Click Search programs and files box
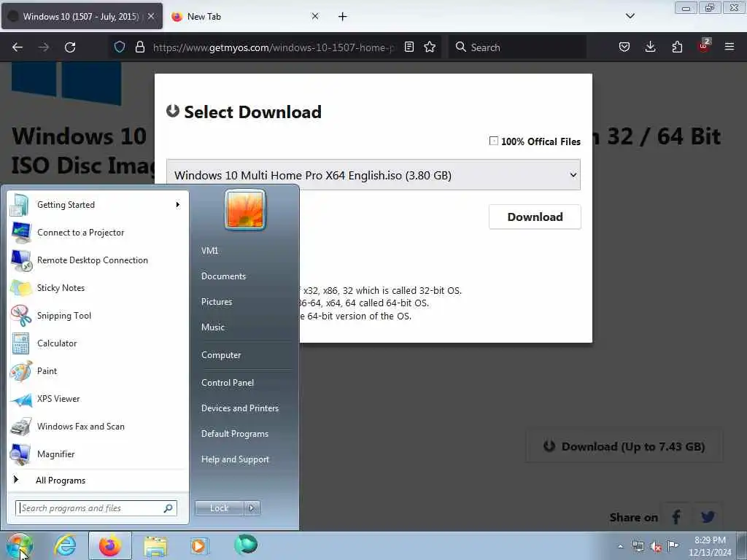 click(x=96, y=508)
